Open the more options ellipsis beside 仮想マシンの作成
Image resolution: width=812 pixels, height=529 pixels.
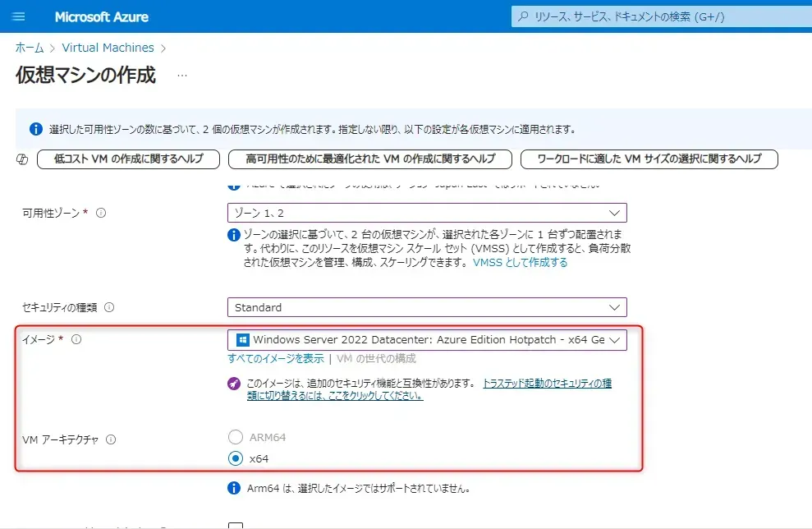pyautogui.click(x=182, y=76)
